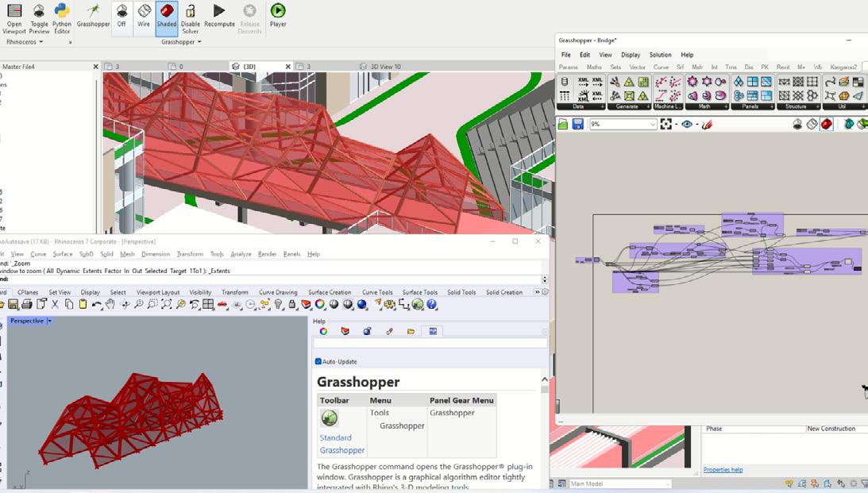Select the Kangaroo2 component tab
Image resolution: width=868 pixels, height=493 pixels.
click(843, 67)
